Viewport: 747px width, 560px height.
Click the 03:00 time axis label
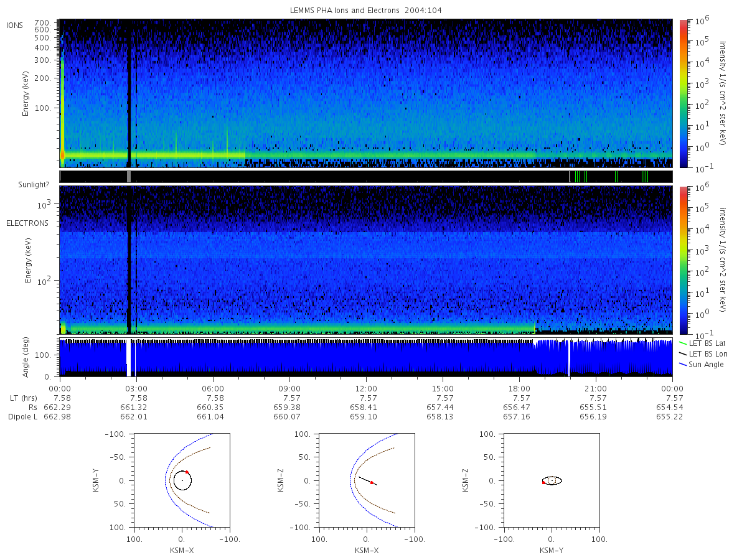click(136, 388)
